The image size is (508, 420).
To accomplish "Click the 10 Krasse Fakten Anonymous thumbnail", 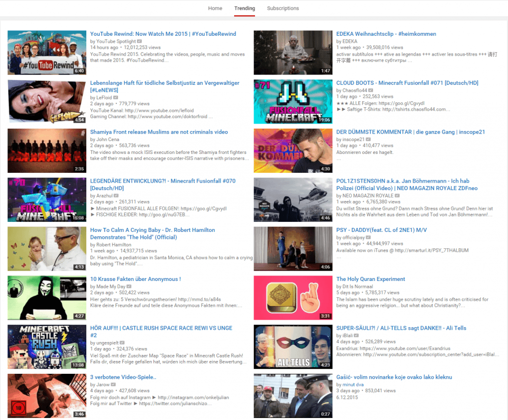I will 47,298.
